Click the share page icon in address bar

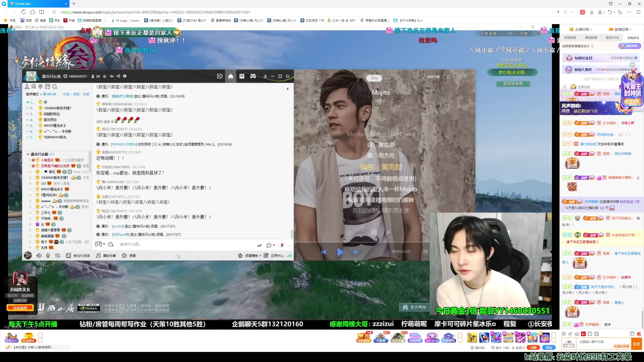pyautogui.click(x=566, y=12)
